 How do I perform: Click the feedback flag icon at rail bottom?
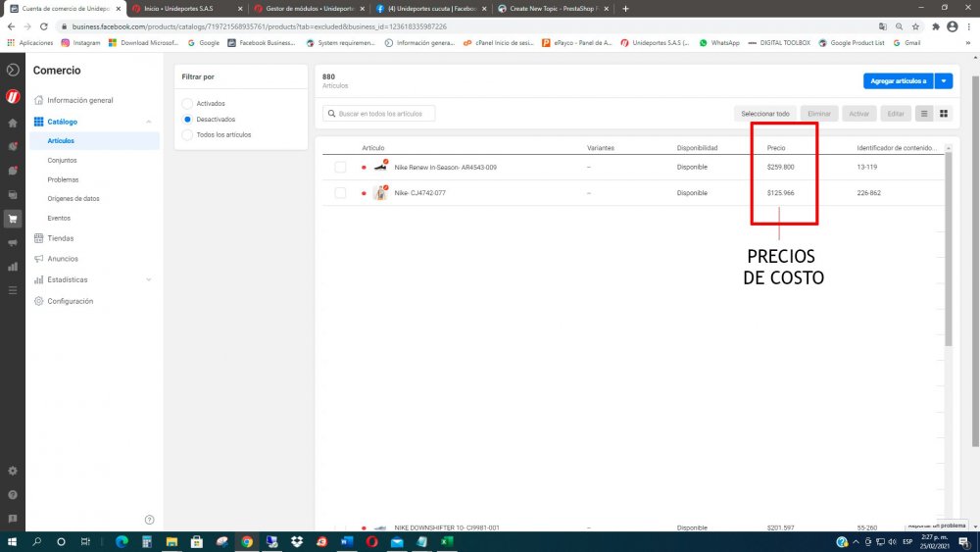click(x=13, y=519)
